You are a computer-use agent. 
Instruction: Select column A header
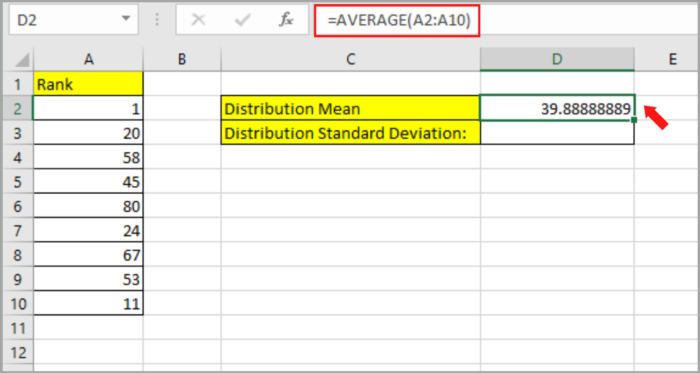88,59
